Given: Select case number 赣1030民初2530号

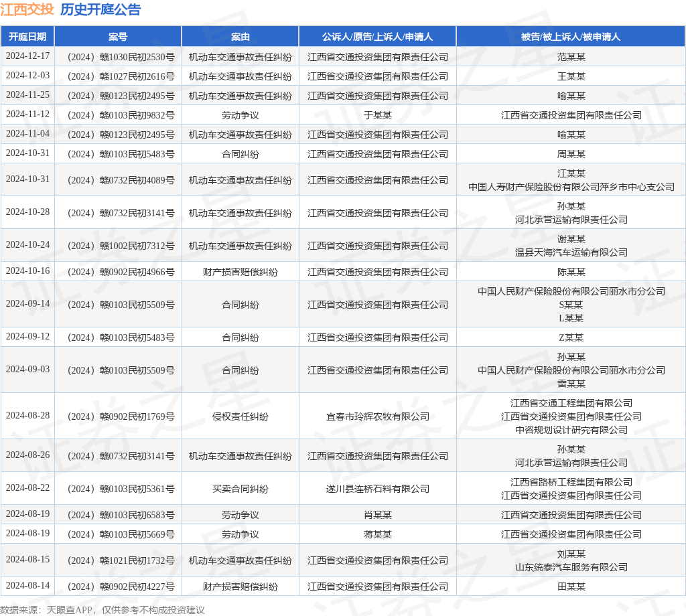Looking at the screenshot, I should pyautogui.click(x=121, y=57).
